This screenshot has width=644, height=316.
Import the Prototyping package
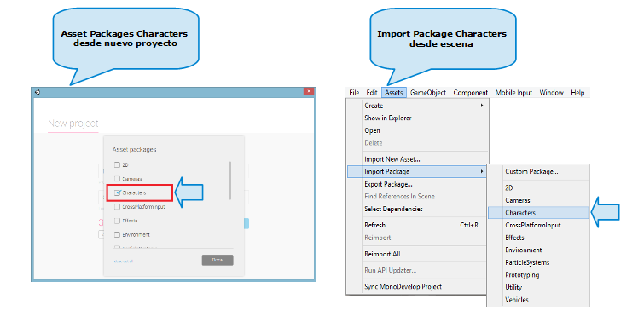click(538, 274)
